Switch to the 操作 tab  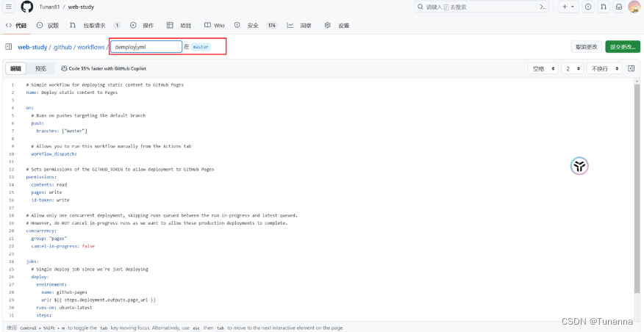click(x=142, y=26)
